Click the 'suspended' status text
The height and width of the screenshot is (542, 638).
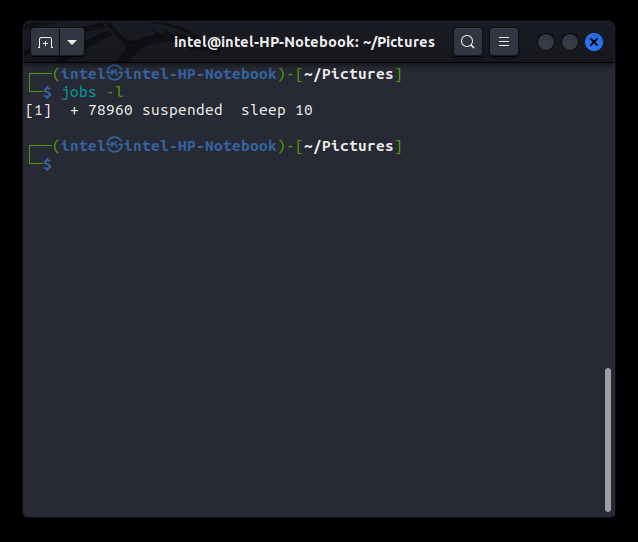point(182,110)
